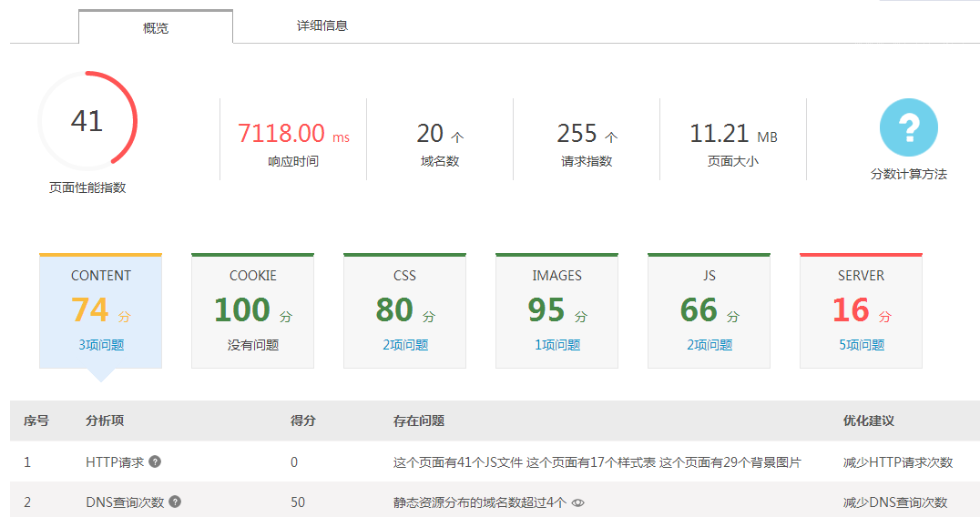Click the help icon next to HTTP请求
The height and width of the screenshot is (517, 980).
coord(155,461)
